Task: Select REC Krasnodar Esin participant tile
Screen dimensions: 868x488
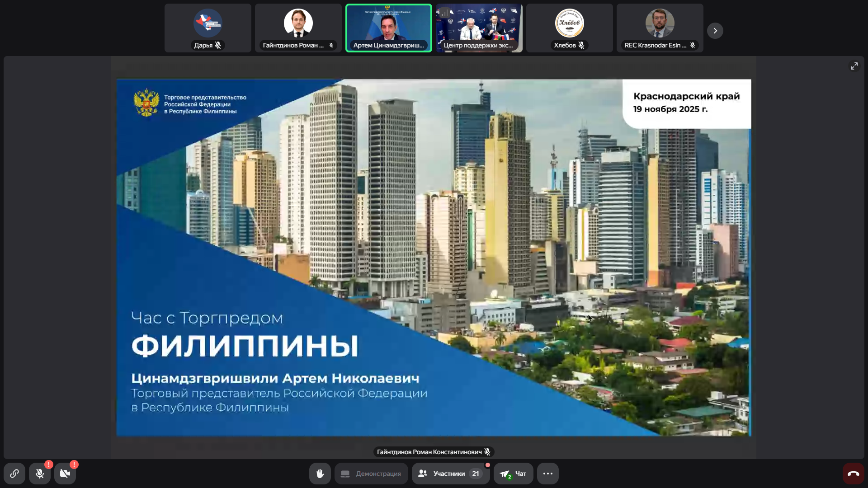Action: pyautogui.click(x=660, y=28)
